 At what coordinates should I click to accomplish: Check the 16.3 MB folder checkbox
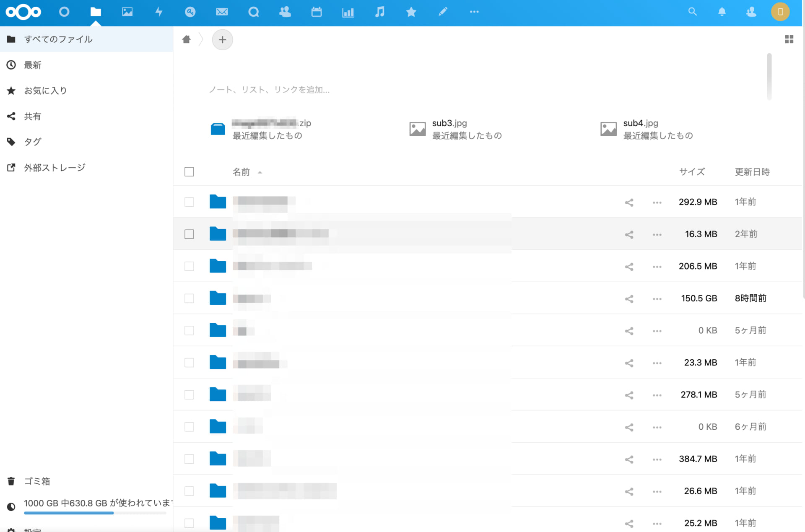coord(189,234)
